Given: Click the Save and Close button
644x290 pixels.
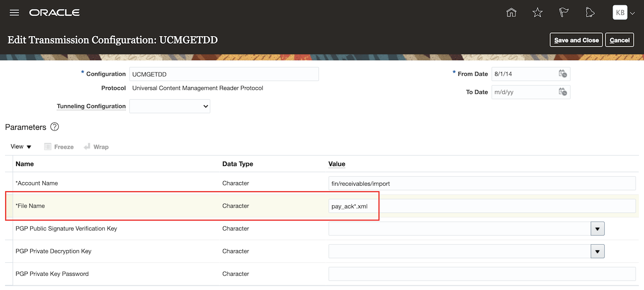Looking at the screenshot, I should (x=576, y=40).
